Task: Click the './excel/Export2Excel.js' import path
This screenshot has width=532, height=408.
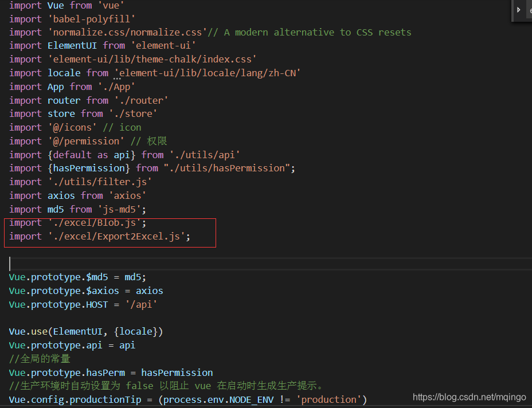Action: coord(116,237)
